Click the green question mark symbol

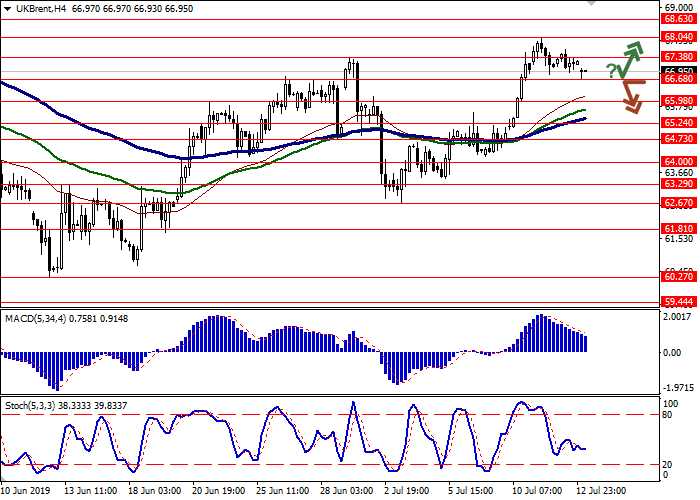611,69
